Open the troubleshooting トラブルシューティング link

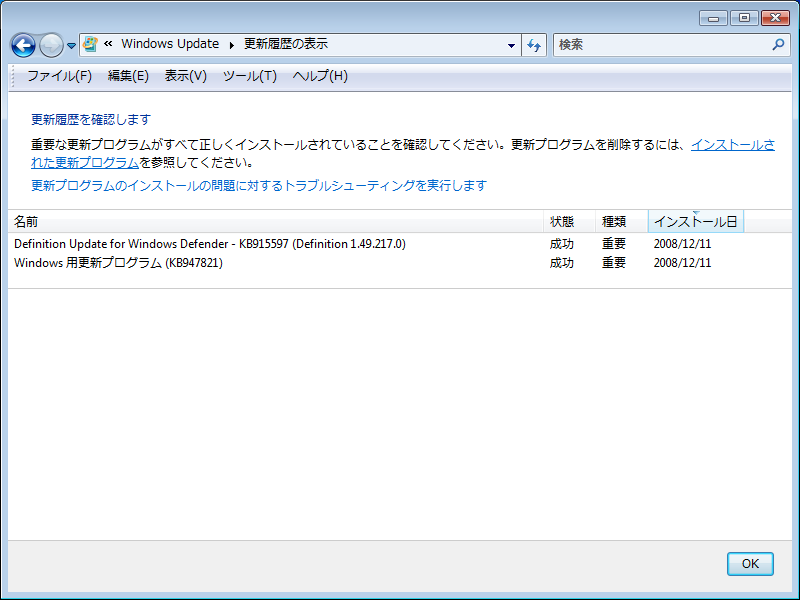pyautogui.click(x=259, y=185)
